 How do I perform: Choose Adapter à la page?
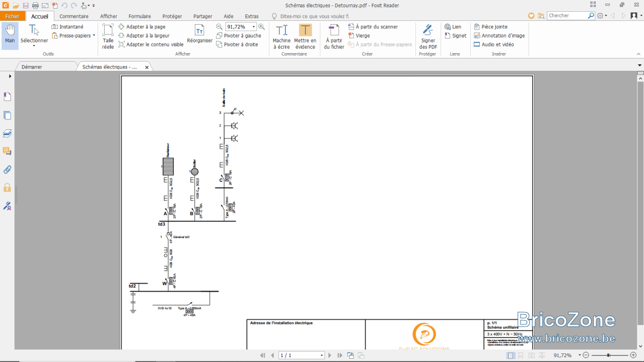click(142, 27)
